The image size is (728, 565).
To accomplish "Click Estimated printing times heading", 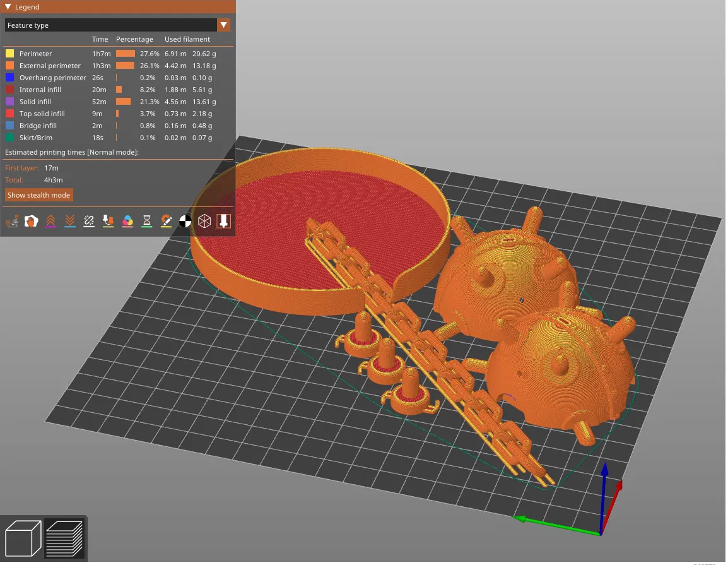I will pyautogui.click(x=72, y=152).
